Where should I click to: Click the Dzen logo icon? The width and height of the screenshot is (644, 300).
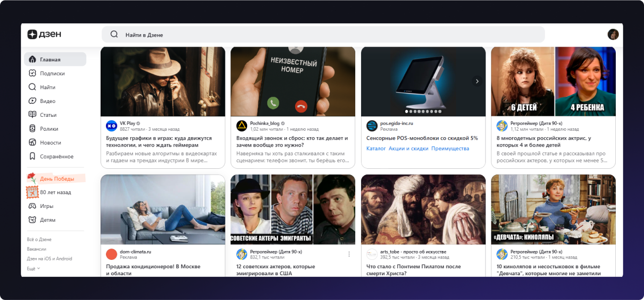(x=32, y=34)
